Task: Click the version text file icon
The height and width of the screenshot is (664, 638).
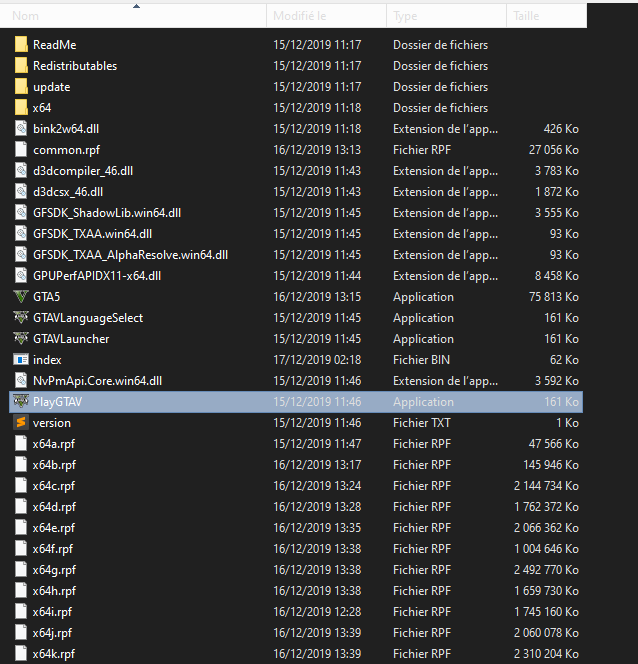Action: [x=22, y=423]
